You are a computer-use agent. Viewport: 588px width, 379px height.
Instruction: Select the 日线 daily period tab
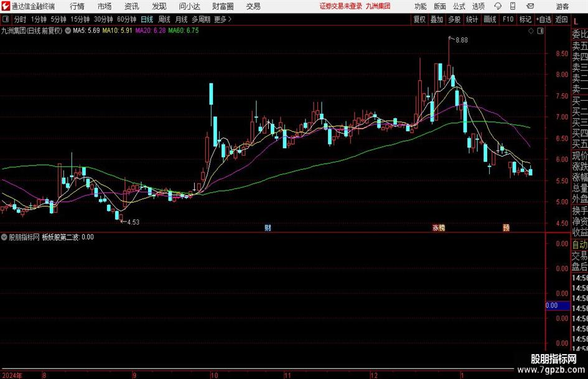147,19
